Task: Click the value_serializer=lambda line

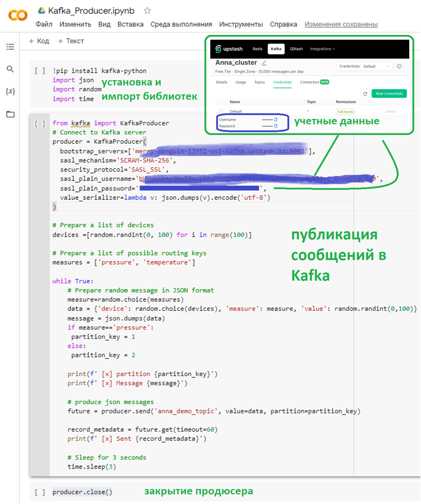Action: pyautogui.click(x=165, y=197)
